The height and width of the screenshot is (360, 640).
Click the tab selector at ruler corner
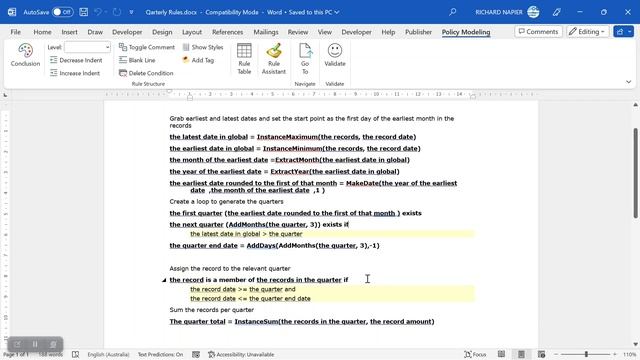[x=5, y=95]
